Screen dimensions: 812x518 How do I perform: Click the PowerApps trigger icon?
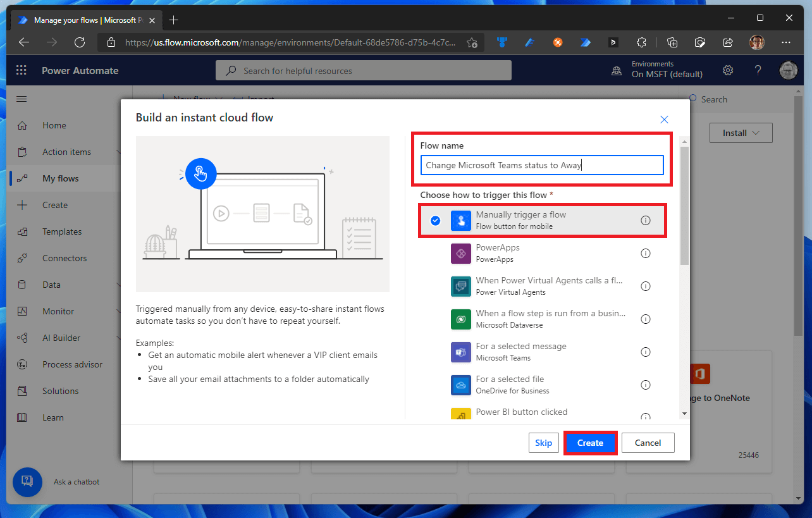pyautogui.click(x=461, y=254)
